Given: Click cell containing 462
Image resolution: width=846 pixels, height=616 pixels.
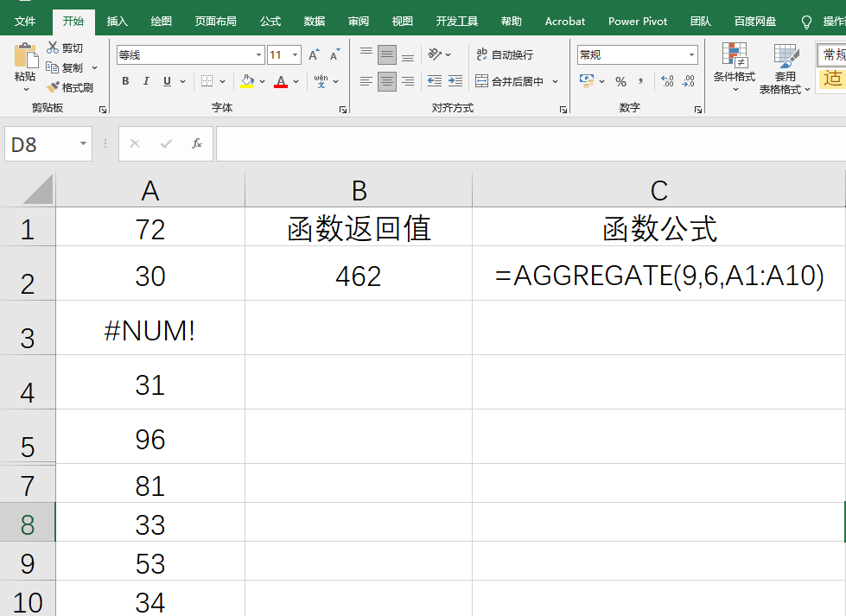Looking at the screenshot, I should 359,274.
